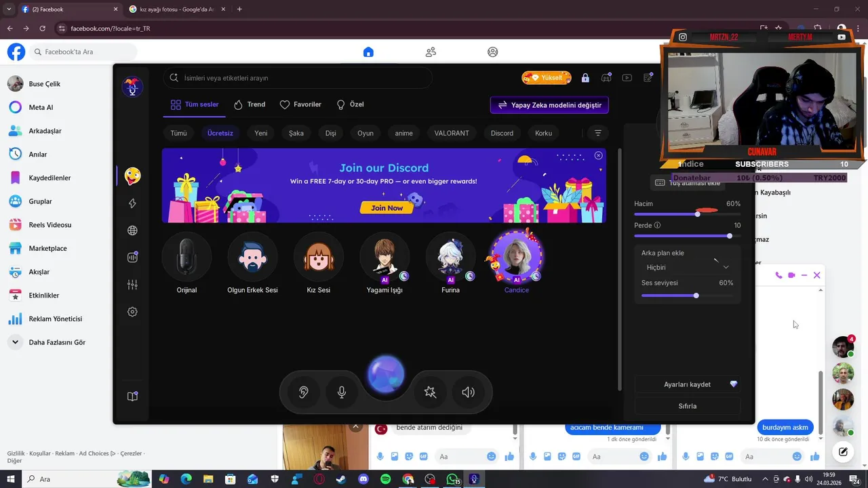Open the Discord controller icon in header
The width and height of the screenshot is (868, 488).
coord(606,78)
